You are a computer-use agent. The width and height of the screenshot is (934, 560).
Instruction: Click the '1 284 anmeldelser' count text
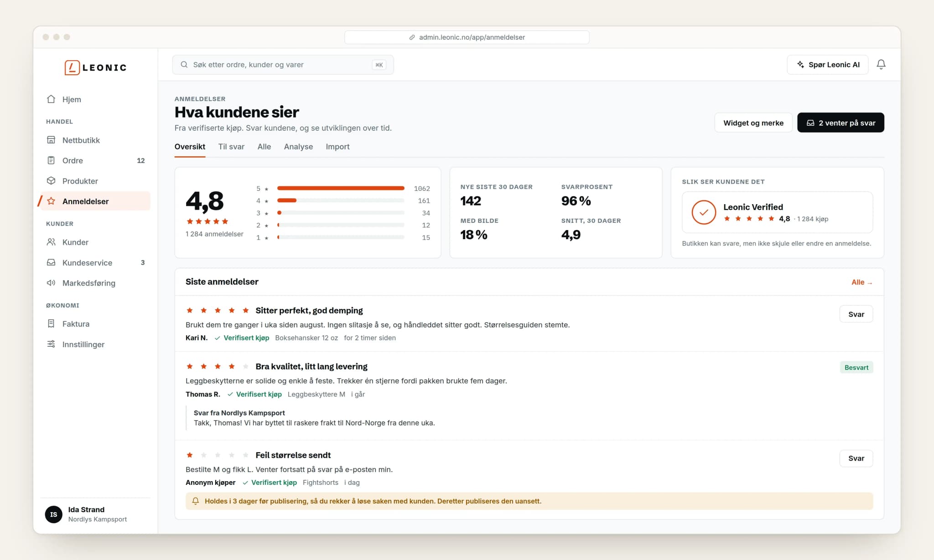(214, 234)
